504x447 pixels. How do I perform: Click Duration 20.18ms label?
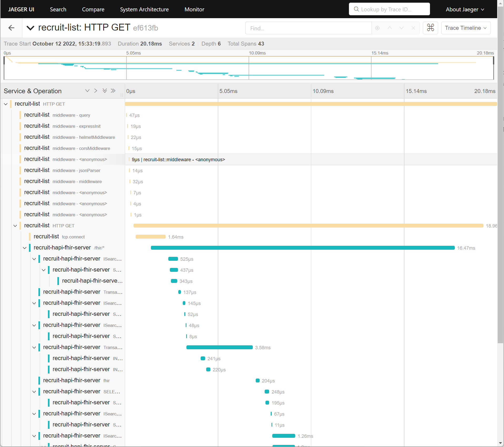coord(140,44)
